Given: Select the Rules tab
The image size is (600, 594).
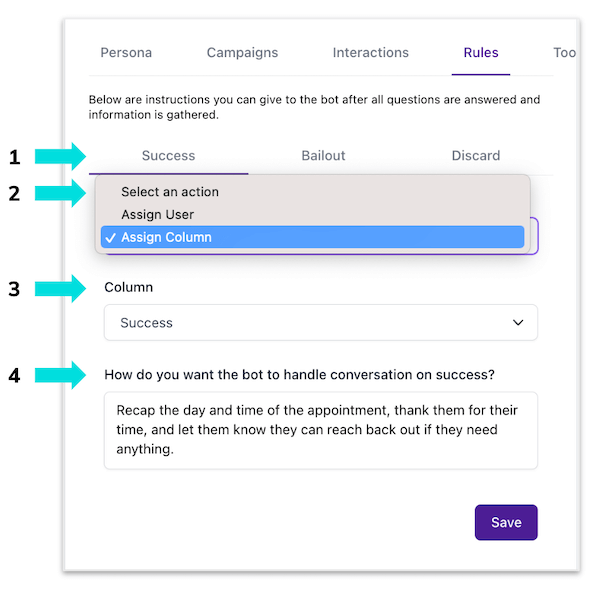Looking at the screenshot, I should 480,53.
